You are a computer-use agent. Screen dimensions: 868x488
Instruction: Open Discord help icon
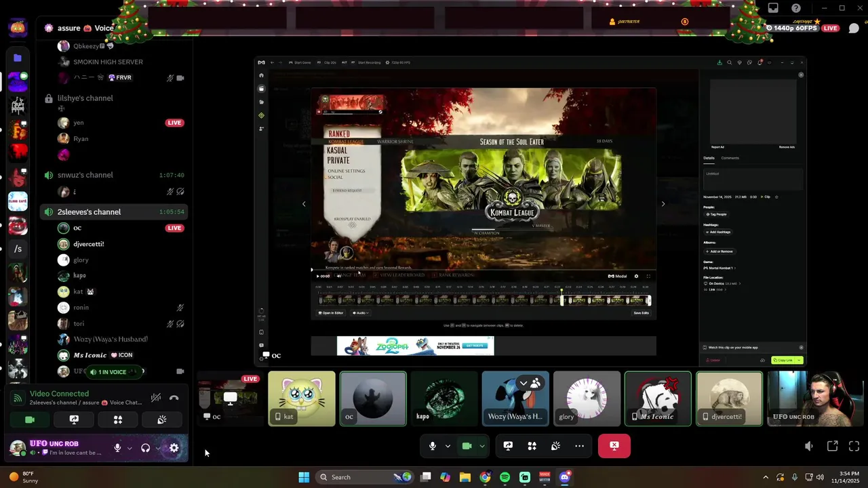[796, 8]
